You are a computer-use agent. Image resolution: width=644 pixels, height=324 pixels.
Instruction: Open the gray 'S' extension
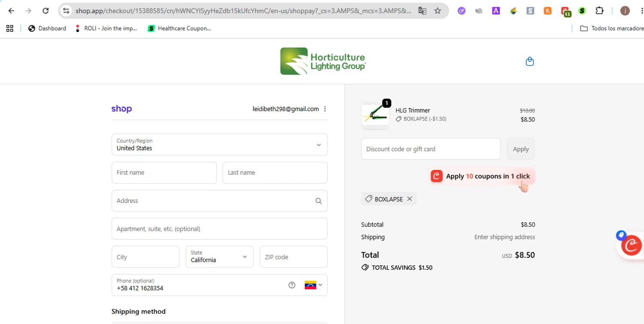tap(530, 11)
